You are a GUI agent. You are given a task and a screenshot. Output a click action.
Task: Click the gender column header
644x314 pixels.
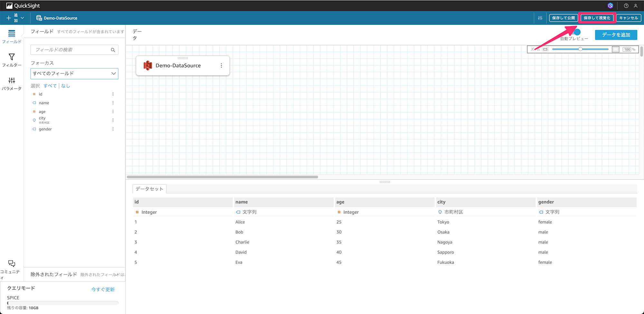coord(587,202)
